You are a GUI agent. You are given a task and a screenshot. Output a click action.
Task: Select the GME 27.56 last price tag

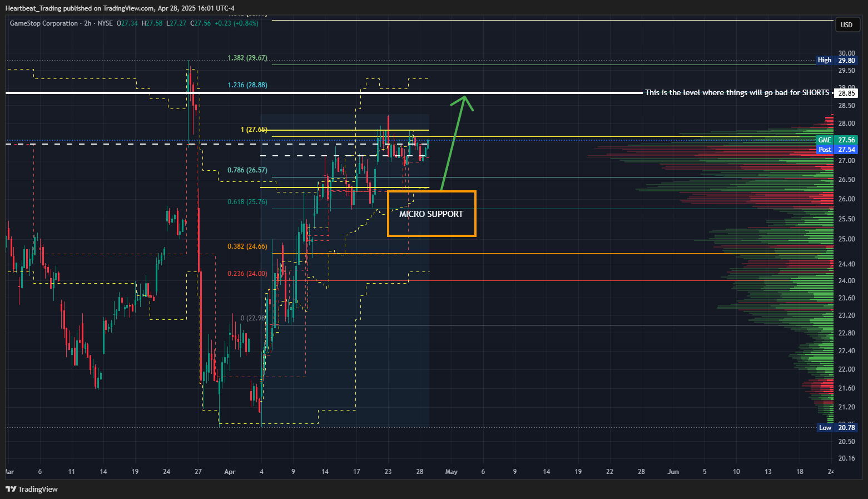[x=837, y=140]
